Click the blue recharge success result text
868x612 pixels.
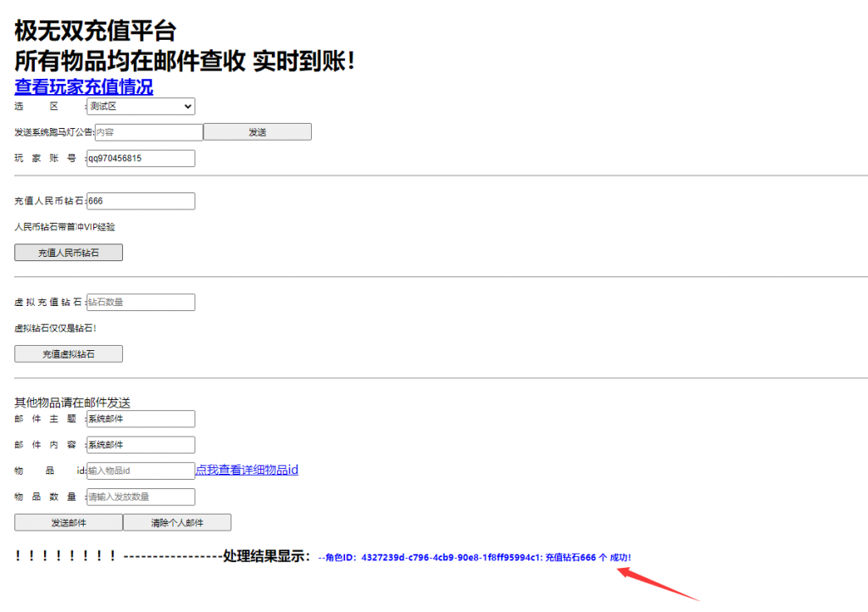pos(483,558)
